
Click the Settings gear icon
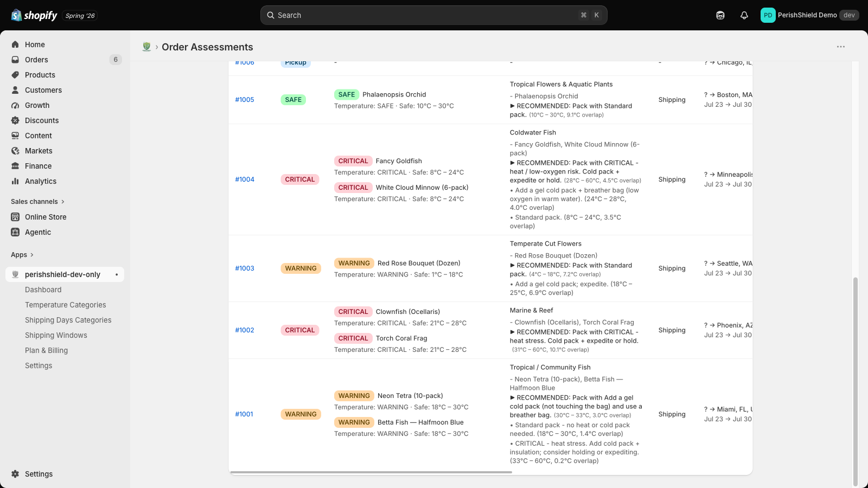pos(15,474)
